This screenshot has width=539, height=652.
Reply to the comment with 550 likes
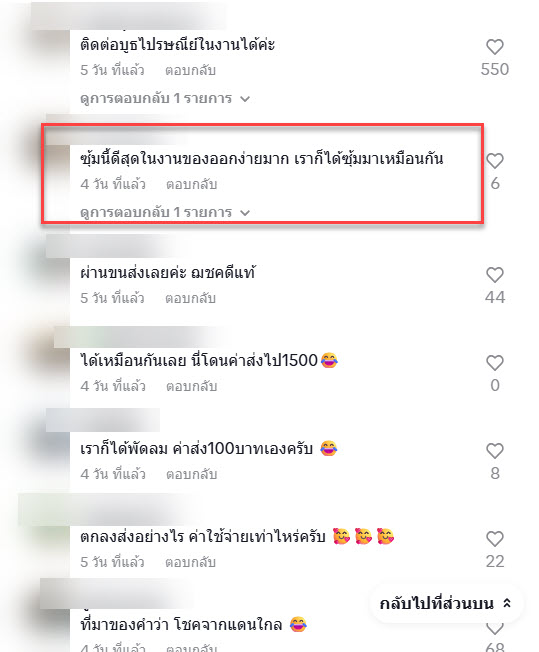190,70
